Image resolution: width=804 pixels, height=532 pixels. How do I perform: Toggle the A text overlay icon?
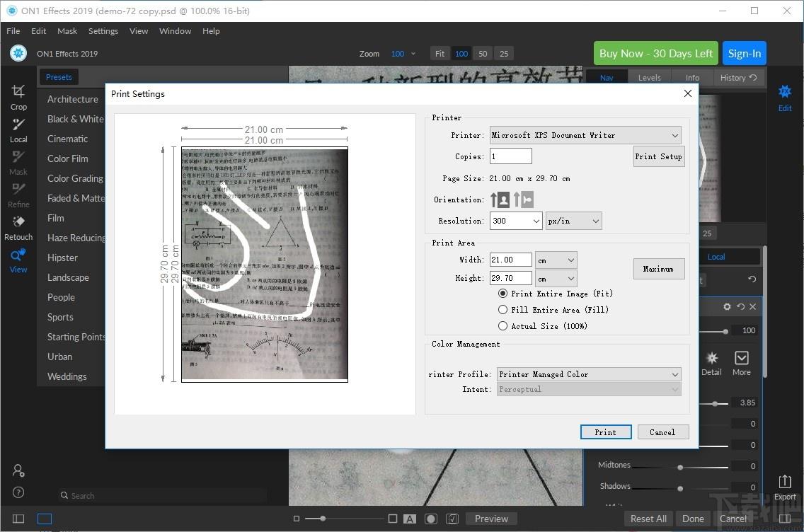(410, 519)
